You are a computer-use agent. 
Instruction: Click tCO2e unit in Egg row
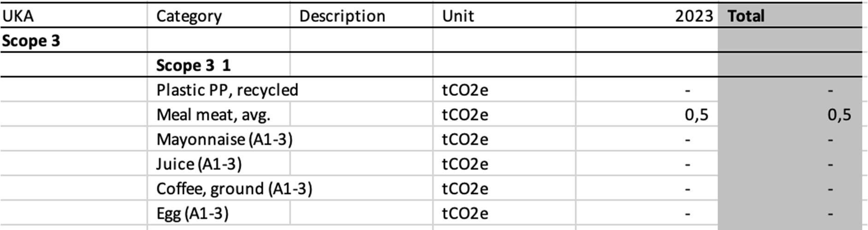[x=465, y=213]
